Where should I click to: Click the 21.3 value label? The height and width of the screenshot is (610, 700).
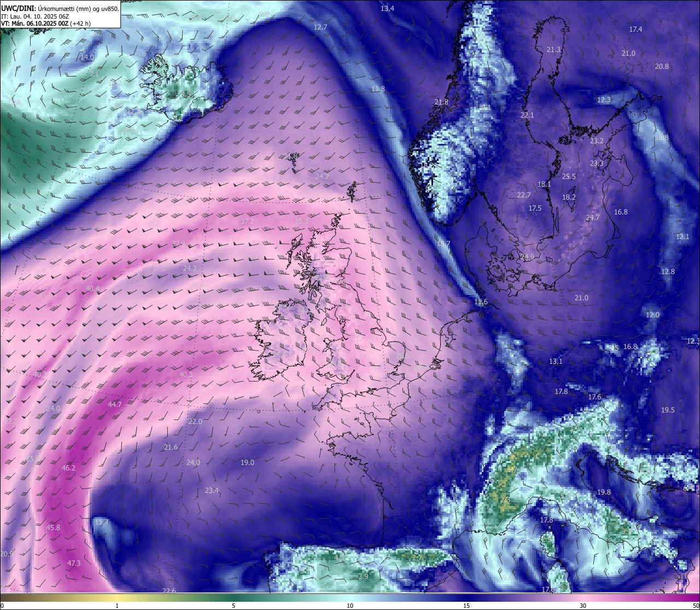click(x=553, y=49)
